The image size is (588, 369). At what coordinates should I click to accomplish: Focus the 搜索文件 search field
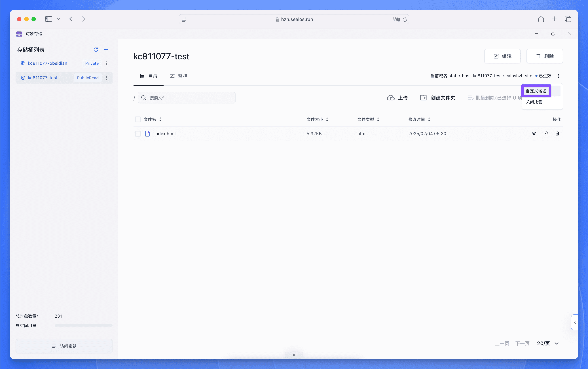click(x=187, y=98)
